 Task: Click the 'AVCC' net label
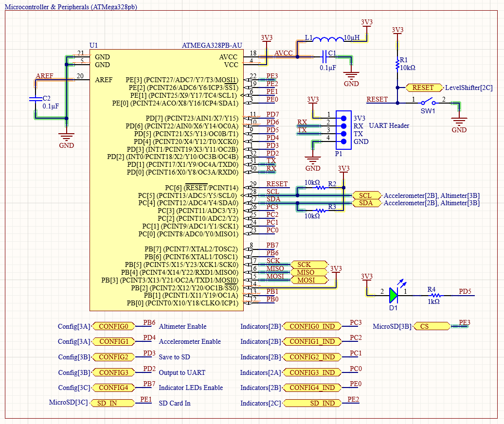[284, 53]
